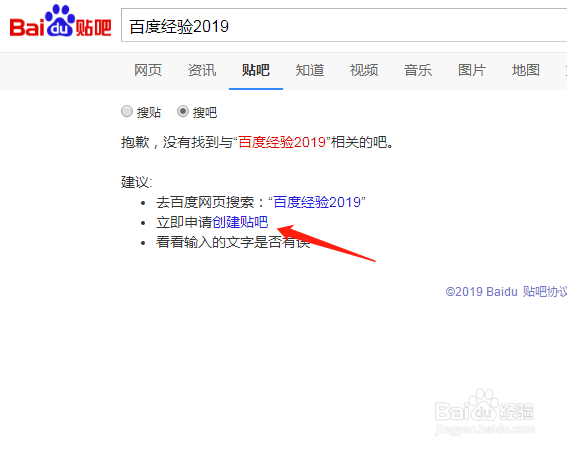This screenshot has width=567, height=449.
Task: Select the 搜吧 radio button
Action: [x=183, y=111]
